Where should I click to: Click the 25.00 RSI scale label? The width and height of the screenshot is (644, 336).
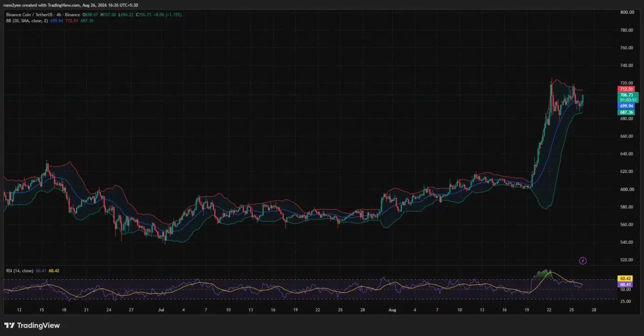tap(625, 301)
